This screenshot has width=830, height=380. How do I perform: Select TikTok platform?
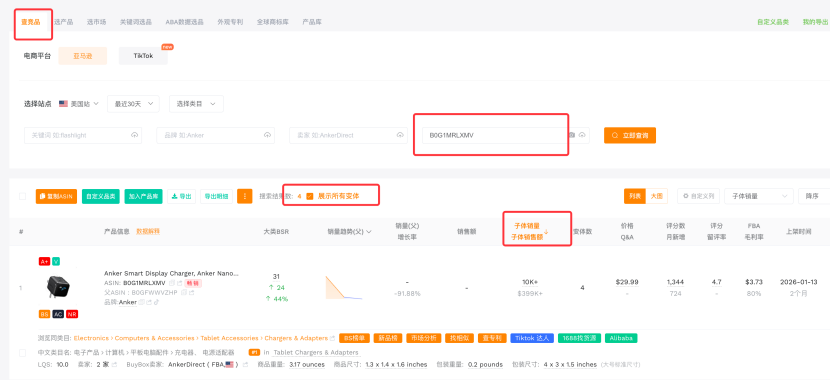(x=143, y=56)
